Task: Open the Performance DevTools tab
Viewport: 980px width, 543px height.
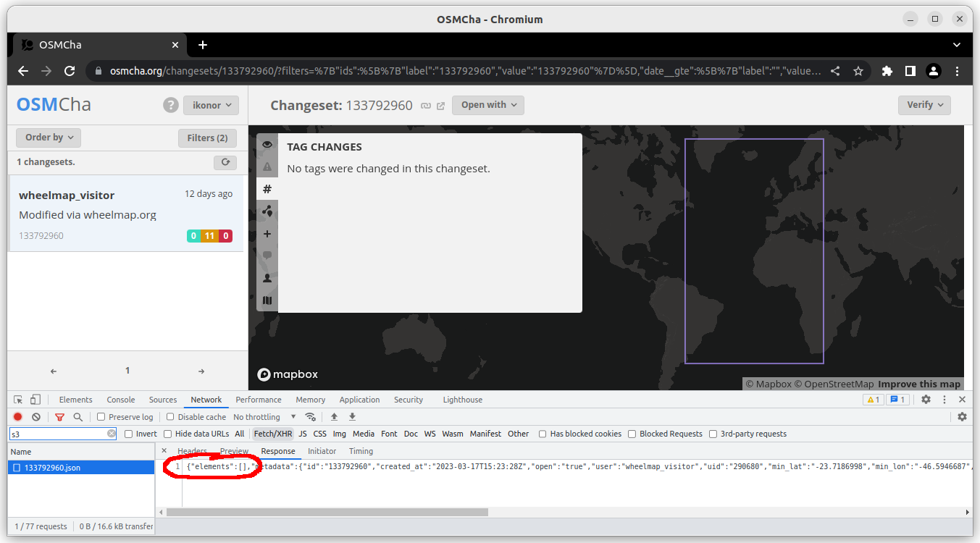Action: point(259,400)
